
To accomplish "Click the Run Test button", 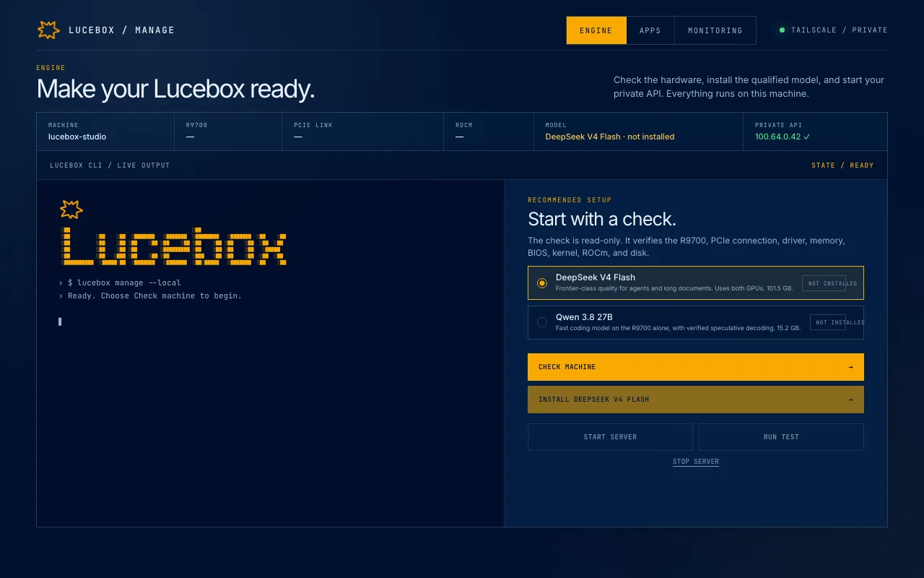I will click(x=781, y=437).
